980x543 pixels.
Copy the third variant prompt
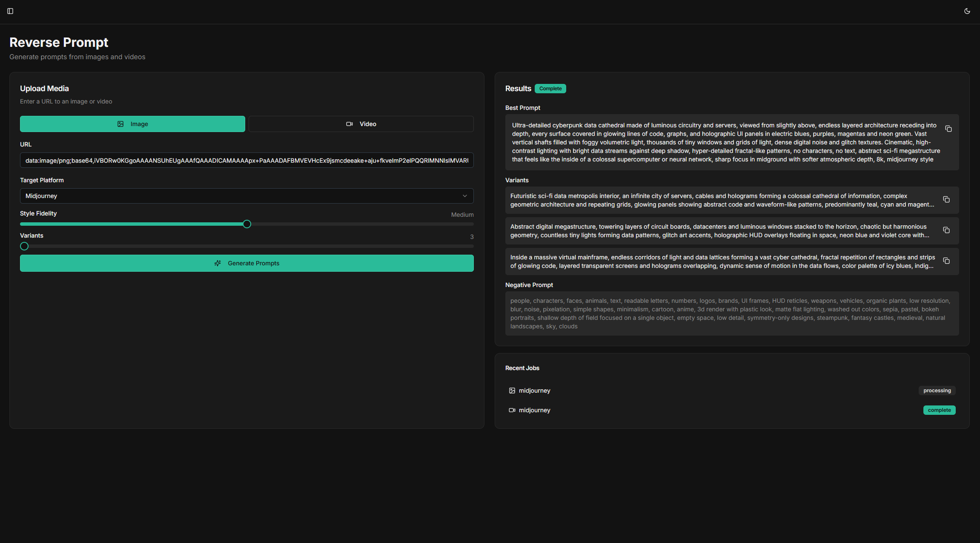(x=946, y=261)
